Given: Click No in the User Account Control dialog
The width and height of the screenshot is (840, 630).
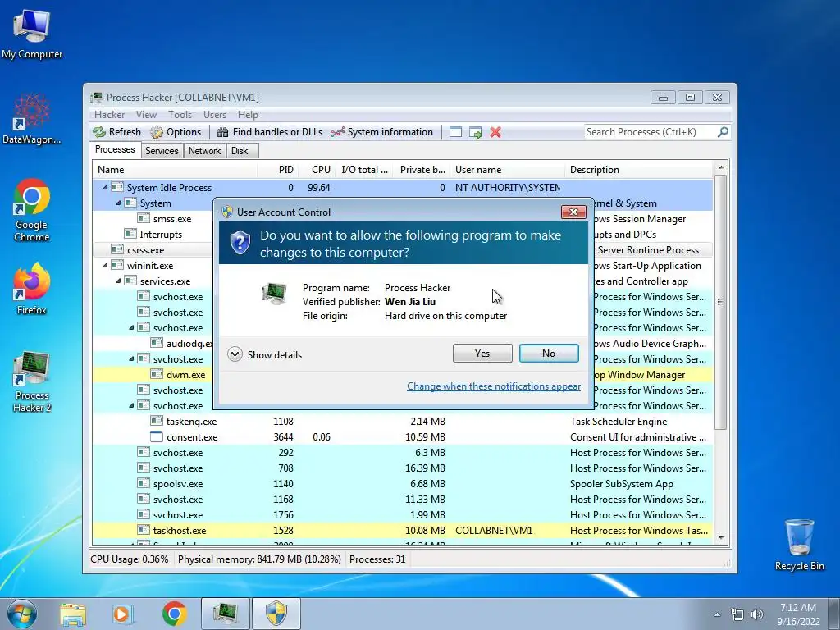Looking at the screenshot, I should pyautogui.click(x=549, y=353).
